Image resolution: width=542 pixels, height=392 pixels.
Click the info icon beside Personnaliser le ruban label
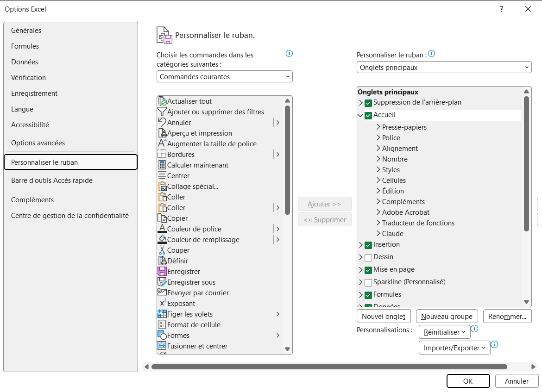[x=431, y=54]
